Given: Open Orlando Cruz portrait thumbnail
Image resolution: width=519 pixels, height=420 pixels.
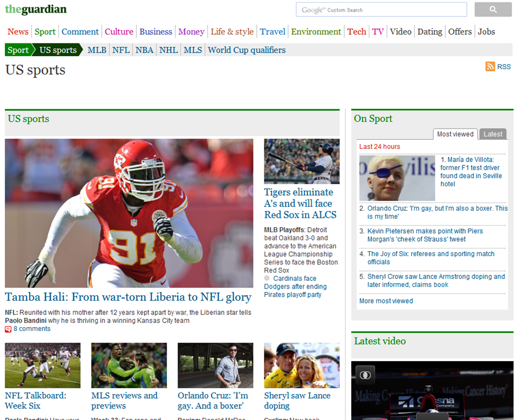Looking at the screenshot, I should tap(216, 366).
